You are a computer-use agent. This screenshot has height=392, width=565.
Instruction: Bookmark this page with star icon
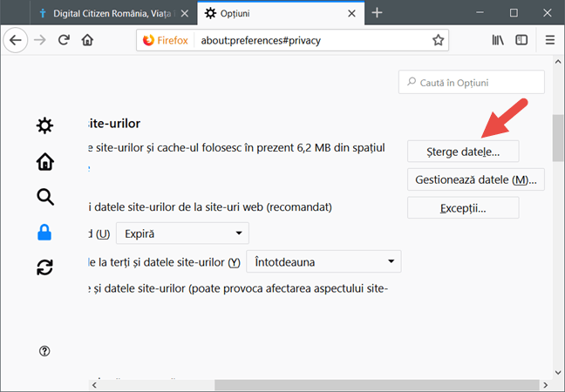(438, 40)
